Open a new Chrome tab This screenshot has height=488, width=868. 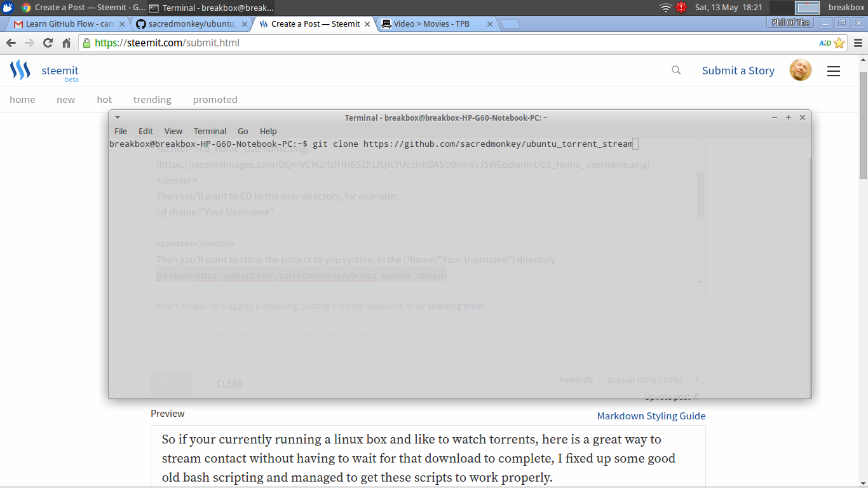pos(510,24)
